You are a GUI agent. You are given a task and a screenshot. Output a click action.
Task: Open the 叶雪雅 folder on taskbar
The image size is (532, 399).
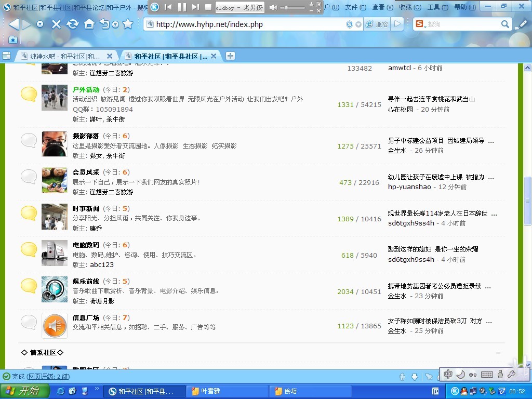pyautogui.click(x=227, y=391)
